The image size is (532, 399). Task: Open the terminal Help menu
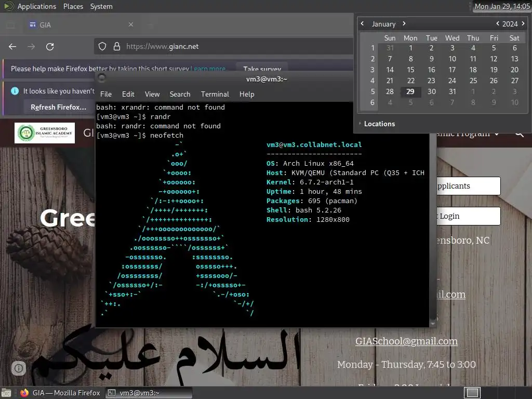[x=247, y=95]
